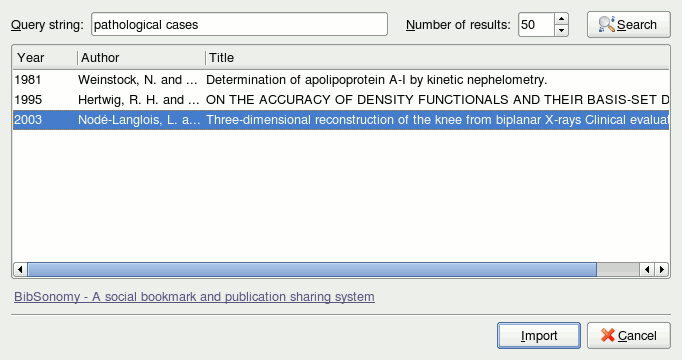Viewport: 682px width, 360px height.
Task: Click the red X Cancel icon
Action: click(608, 335)
